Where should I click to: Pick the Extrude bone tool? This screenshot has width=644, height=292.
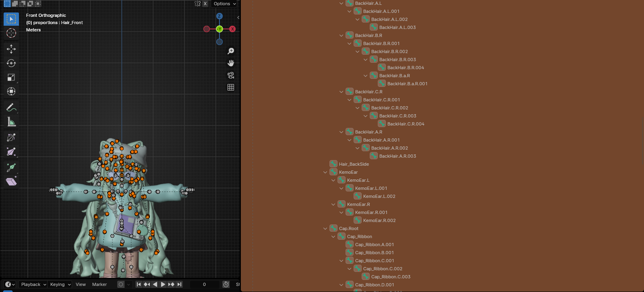11,167
